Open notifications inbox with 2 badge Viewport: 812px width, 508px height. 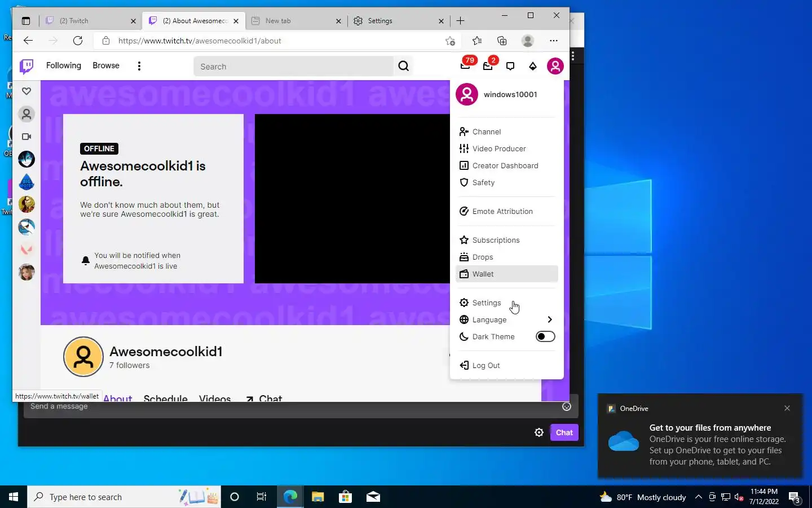[x=488, y=66]
